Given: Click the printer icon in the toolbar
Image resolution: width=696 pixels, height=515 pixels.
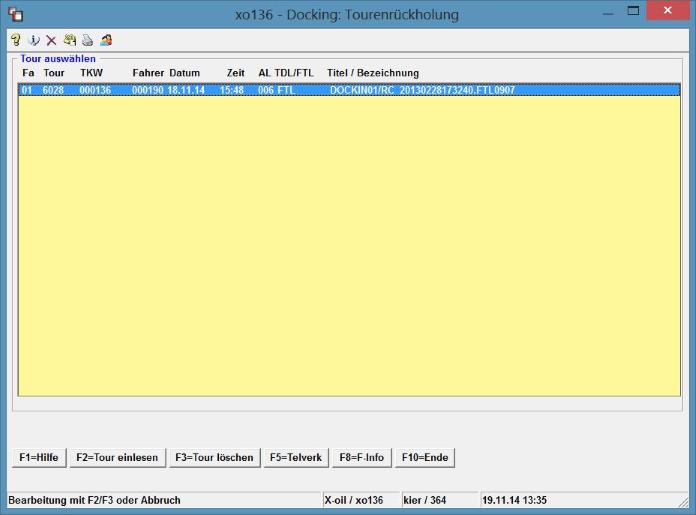Looking at the screenshot, I should coord(87,40).
